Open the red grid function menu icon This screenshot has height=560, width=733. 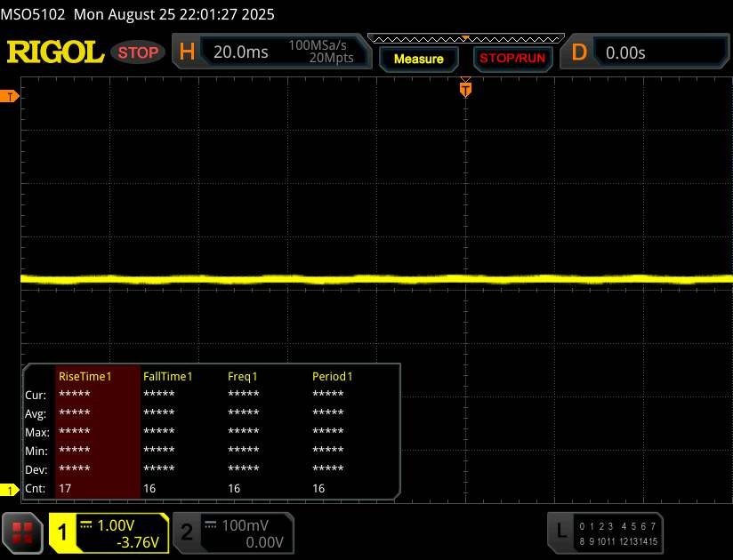tap(23, 532)
